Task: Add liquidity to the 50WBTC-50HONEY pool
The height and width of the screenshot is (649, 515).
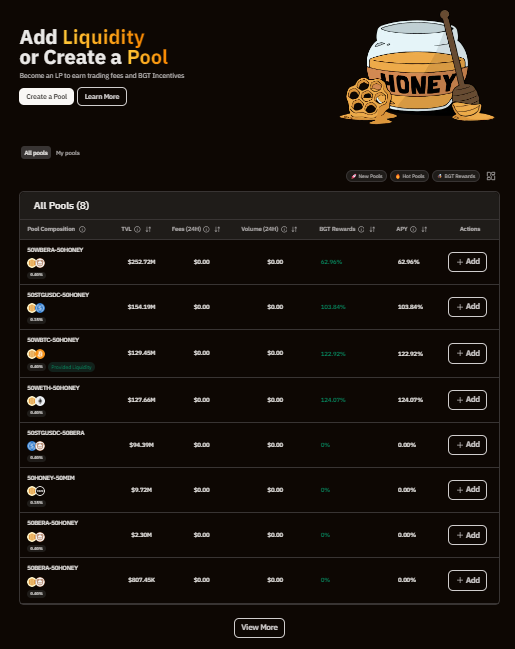Action: point(467,353)
